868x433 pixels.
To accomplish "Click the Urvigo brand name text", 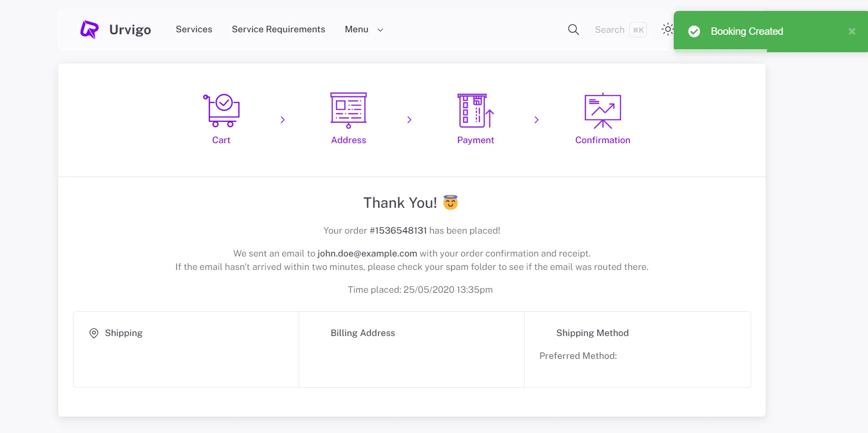I will [x=130, y=30].
